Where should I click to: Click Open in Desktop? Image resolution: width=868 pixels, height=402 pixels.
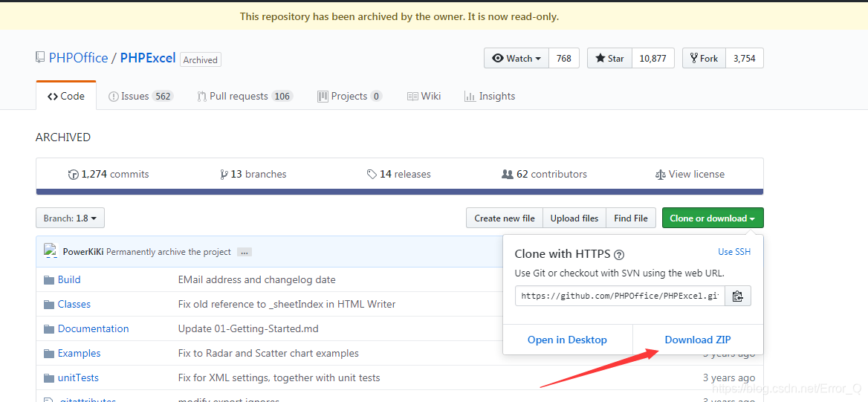pyautogui.click(x=568, y=340)
